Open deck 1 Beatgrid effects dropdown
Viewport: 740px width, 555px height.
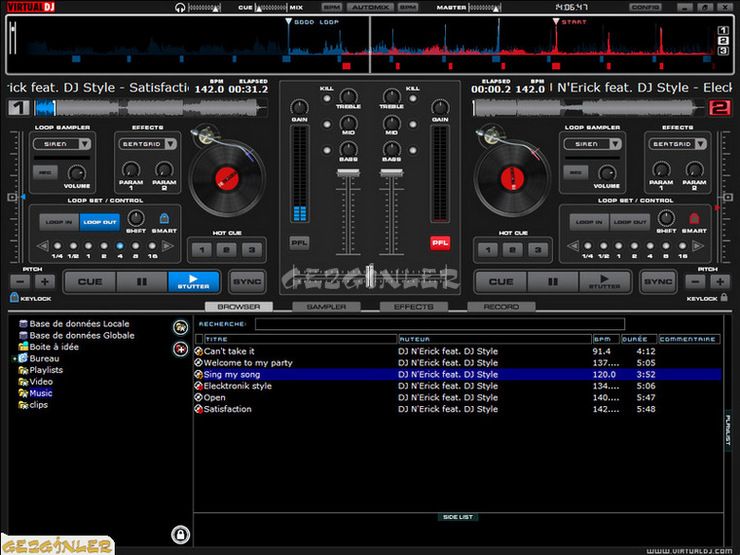click(x=171, y=144)
